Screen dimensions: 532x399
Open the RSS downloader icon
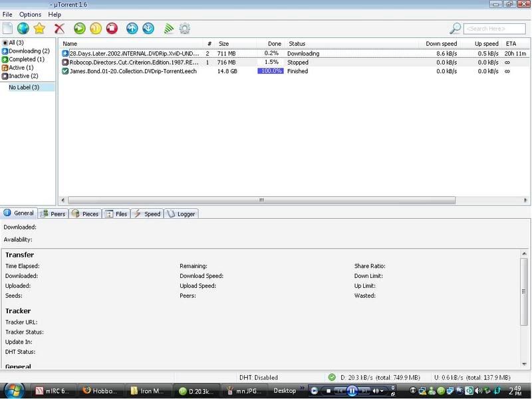[168, 29]
